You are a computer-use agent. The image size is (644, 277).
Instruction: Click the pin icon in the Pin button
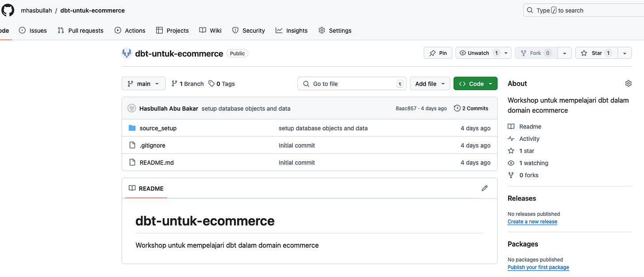pyautogui.click(x=432, y=53)
